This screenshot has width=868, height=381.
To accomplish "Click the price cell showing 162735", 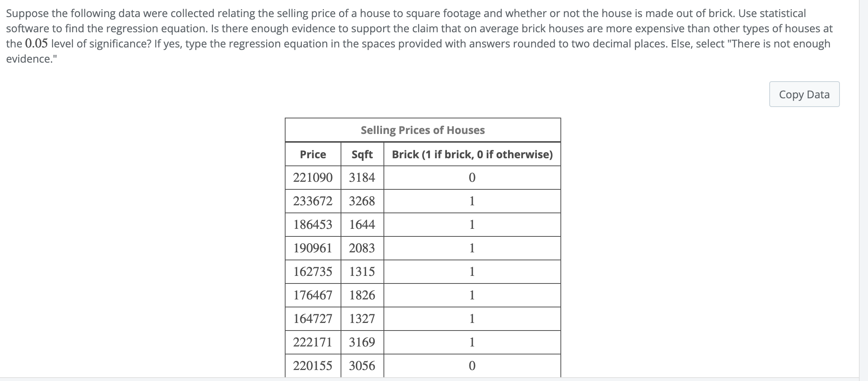I will 312,271.
